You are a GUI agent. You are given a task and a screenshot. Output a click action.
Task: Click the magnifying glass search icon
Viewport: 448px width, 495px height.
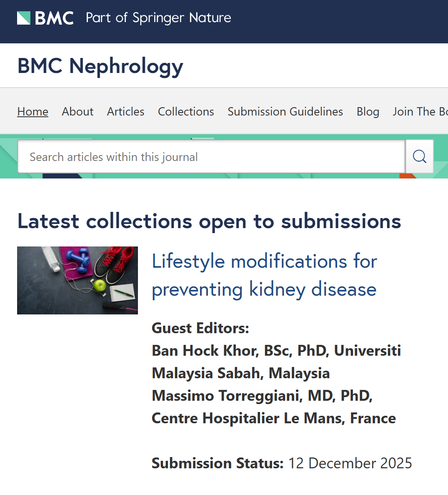pyautogui.click(x=419, y=156)
